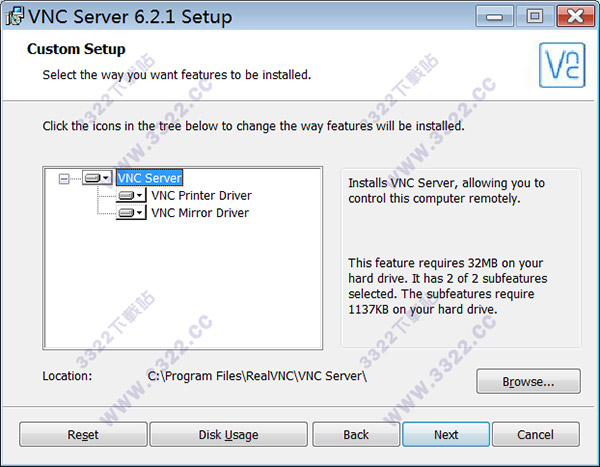Screen dimensions: 600x467
Task: Minimize the setup window
Action: point(494,16)
